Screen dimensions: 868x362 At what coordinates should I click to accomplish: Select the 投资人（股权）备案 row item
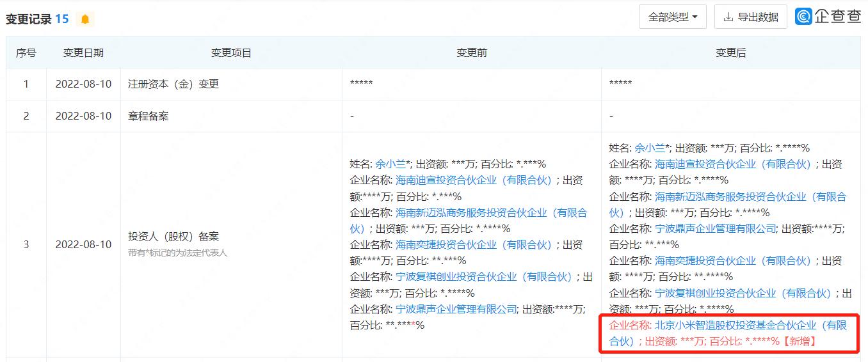tap(173, 237)
